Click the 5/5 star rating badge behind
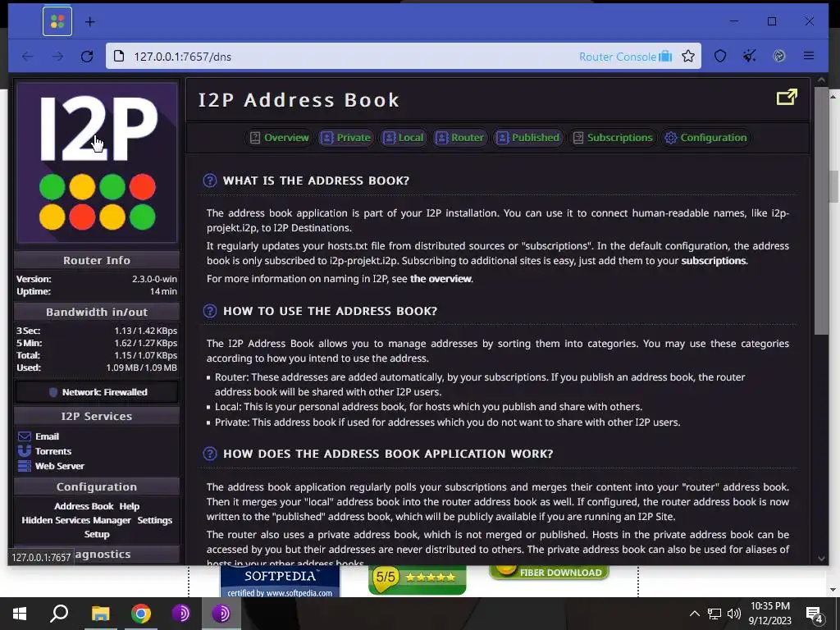 pyautogui.click(x=417, y=579)
